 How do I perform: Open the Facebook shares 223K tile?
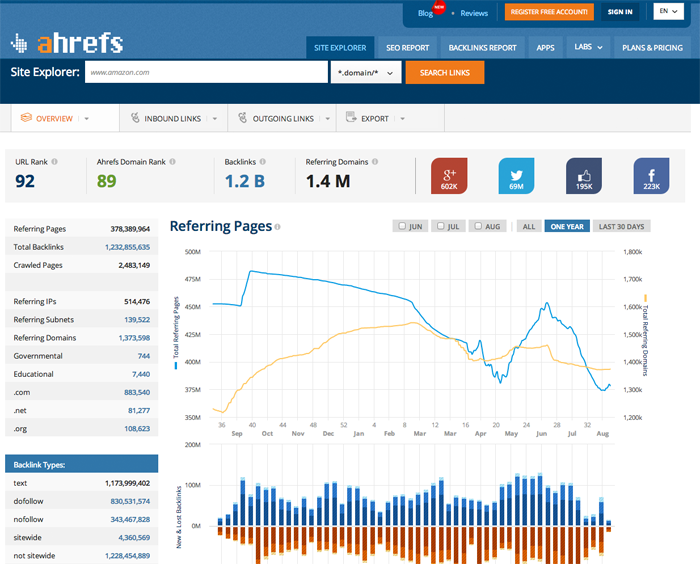click(x=651, y=175)
